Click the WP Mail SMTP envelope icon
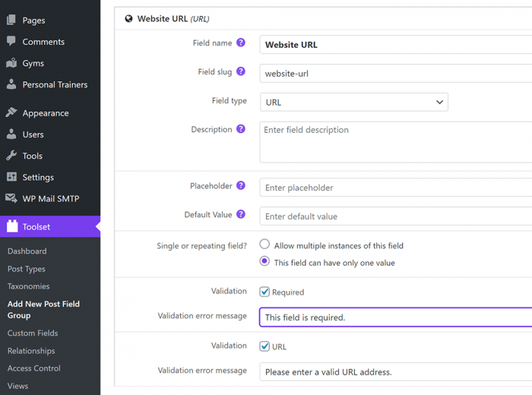Image resolution: width=532 pixels, height=395 pixels. [x=11, y=198]
